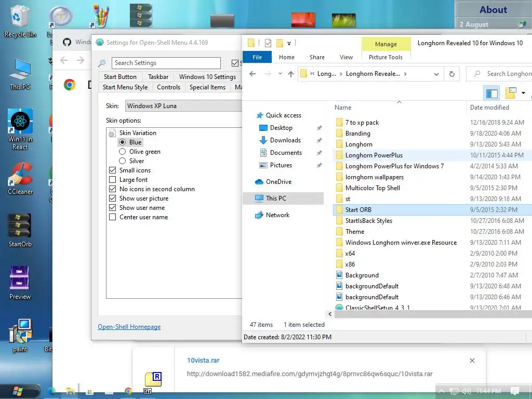
Task: Open the Taskbar settings tab
Action: pos(158,77)
